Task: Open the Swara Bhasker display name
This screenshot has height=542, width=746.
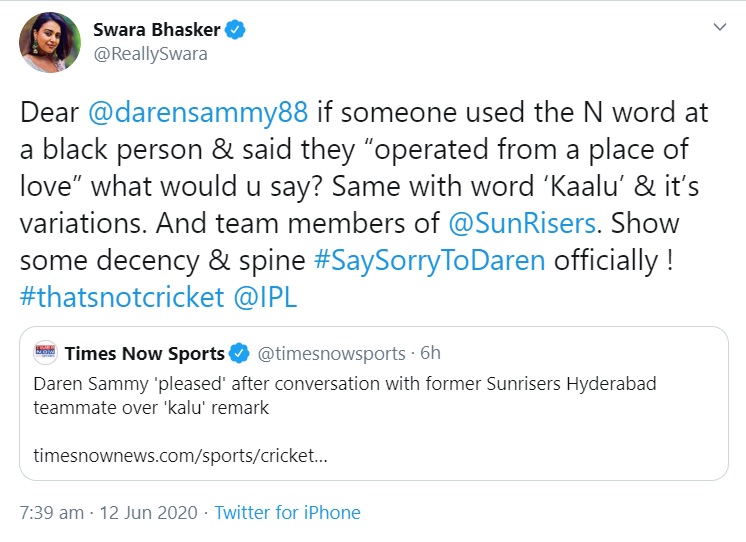Action: 157,31
